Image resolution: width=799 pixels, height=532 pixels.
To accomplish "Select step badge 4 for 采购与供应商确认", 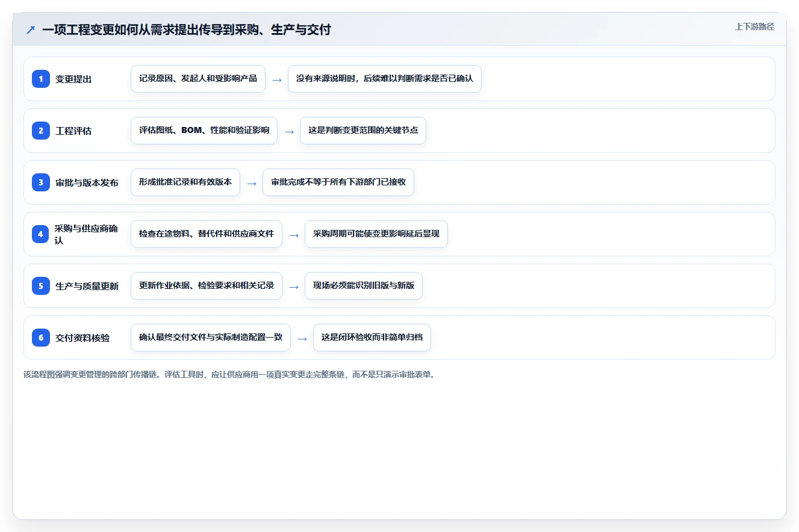I will pyautogui.click(x=41, y=234).
